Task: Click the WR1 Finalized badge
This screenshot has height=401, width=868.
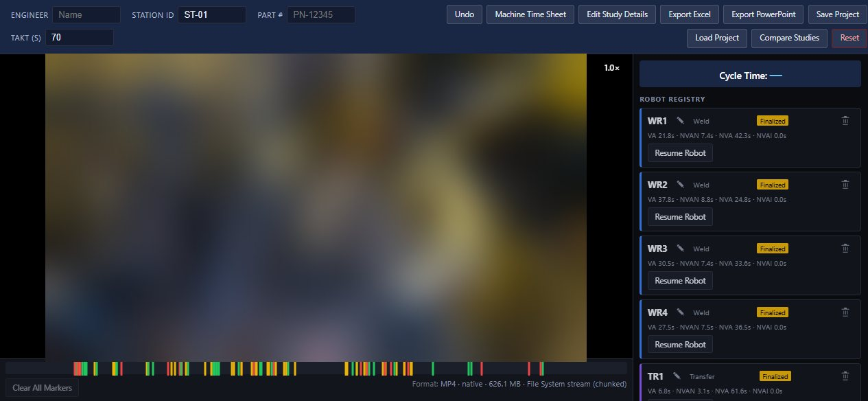Action: [773, 121]
